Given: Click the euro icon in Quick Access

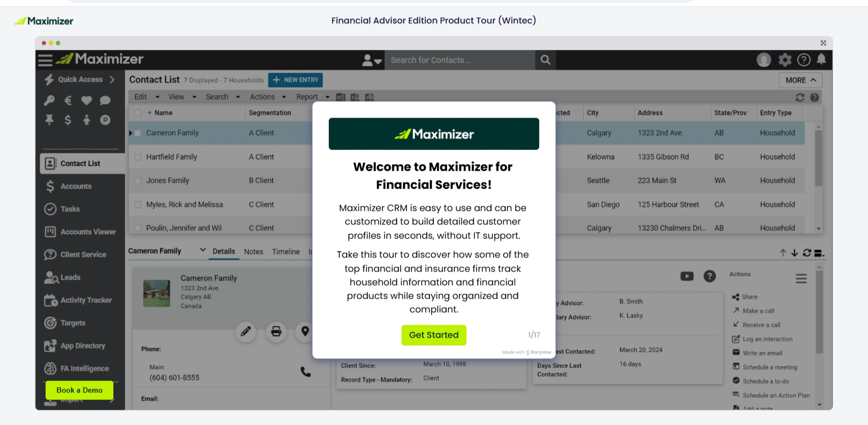Looking at the screenshot, I should (x=68, y=100).
